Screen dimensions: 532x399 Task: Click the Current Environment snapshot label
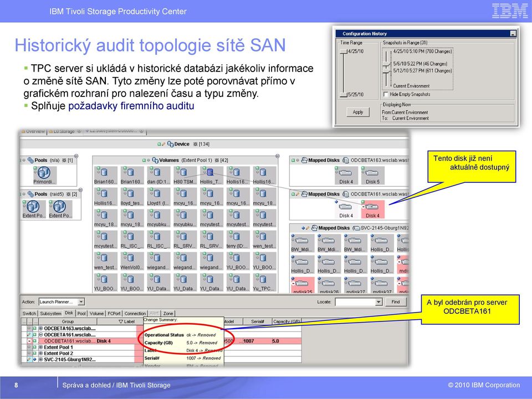411,86
